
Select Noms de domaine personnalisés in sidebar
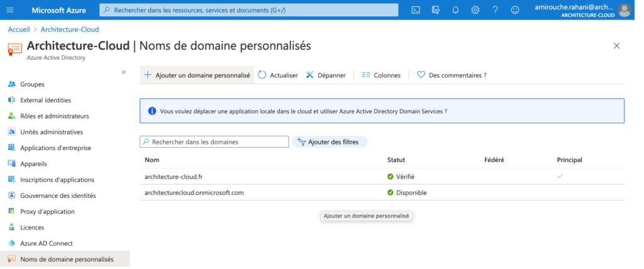[65, 259]
